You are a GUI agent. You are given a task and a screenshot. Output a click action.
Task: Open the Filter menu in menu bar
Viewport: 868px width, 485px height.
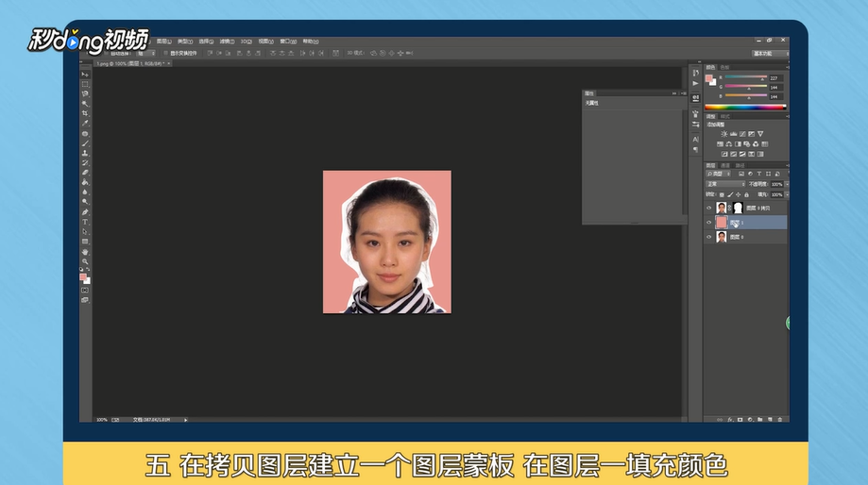click(x=227, y=42)
